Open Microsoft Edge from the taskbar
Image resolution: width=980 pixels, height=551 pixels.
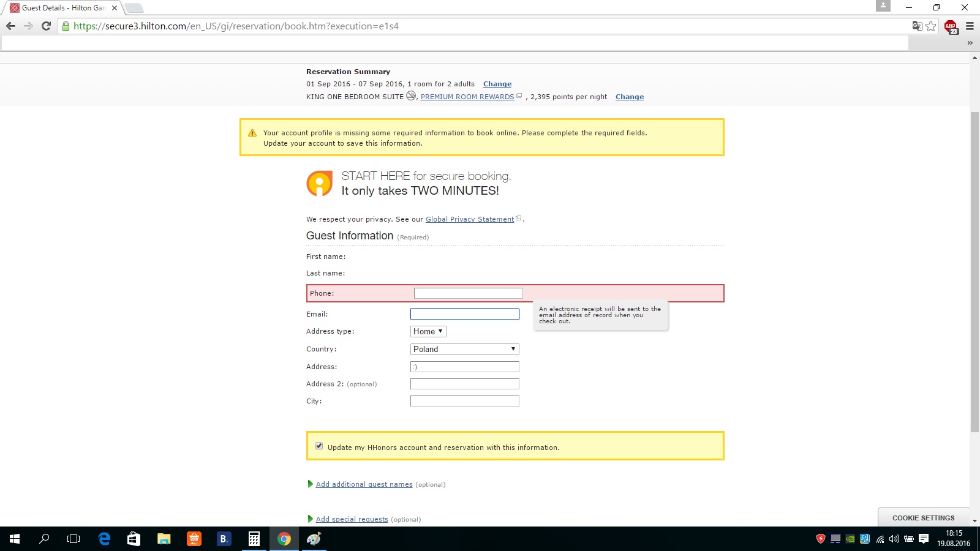pyautogui.click(x=104, y=539)
